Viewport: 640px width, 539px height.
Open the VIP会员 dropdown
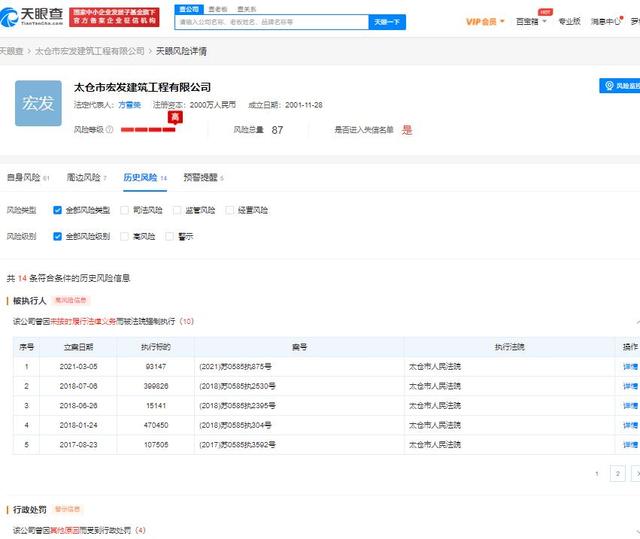click(485, 22)
